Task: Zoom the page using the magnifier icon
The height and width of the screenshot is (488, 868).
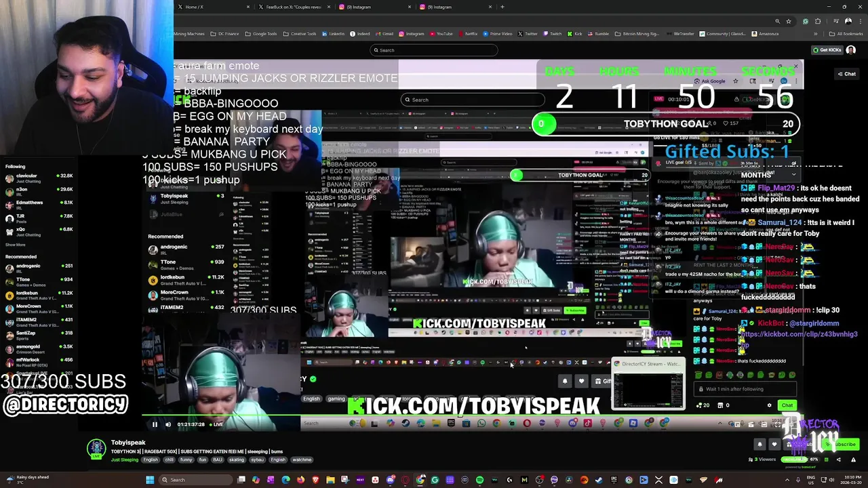Action: pyautogui.click(x=777, y=21)
